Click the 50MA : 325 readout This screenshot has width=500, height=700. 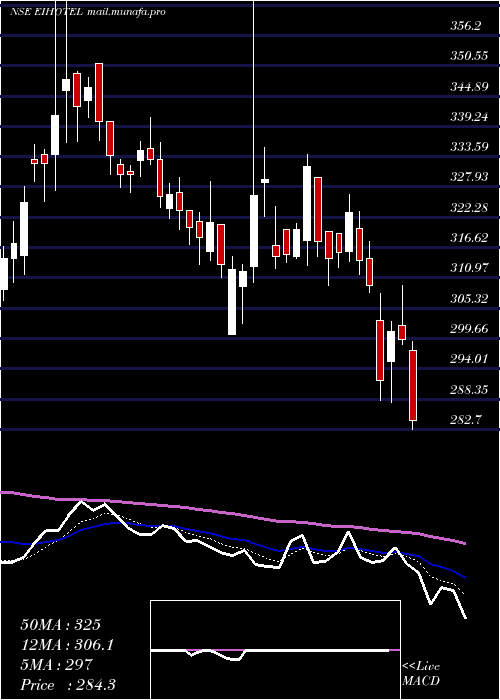pyautogui.click(x=61, y=625)
